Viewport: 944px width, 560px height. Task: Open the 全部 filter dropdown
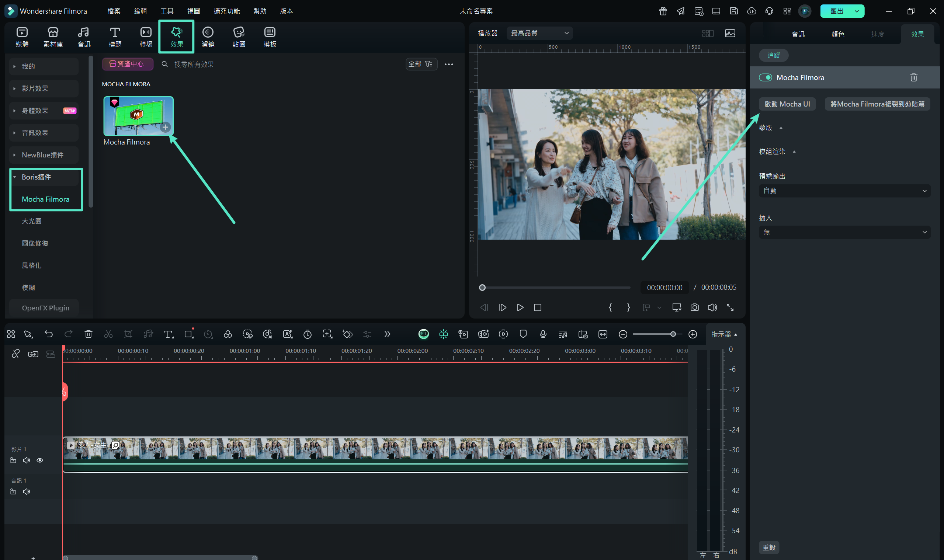[x=421, y=64]
